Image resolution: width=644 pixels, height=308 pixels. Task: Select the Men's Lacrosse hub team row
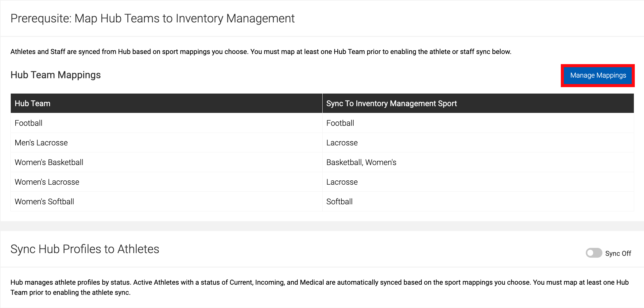(x=41, y=143)
